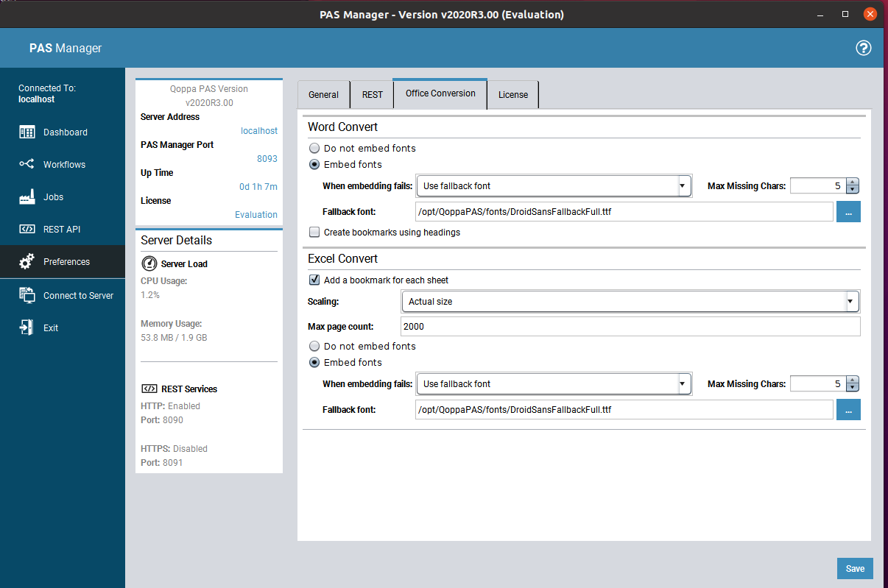Click the 'HTTPS: Disabled' status text
Screen dimensions: 888x588
click(x=174, y=448)
